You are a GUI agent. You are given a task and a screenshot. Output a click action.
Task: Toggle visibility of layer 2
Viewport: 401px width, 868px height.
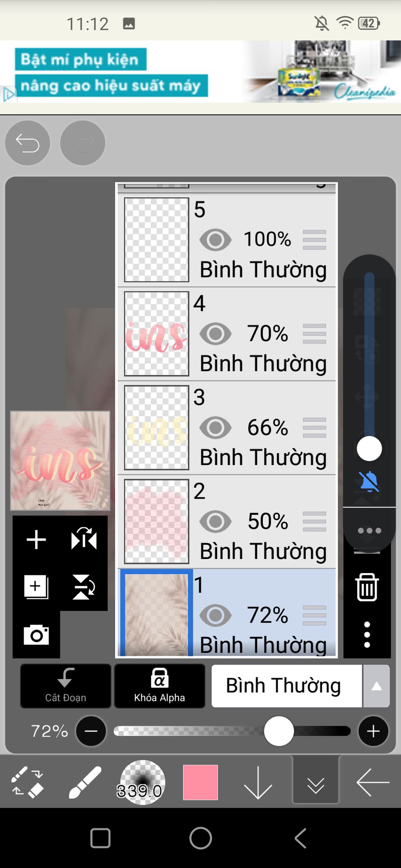(215, 521)
